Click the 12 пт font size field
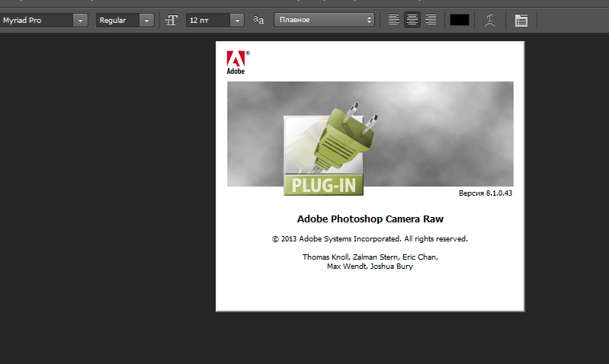 tap(208, 20)
